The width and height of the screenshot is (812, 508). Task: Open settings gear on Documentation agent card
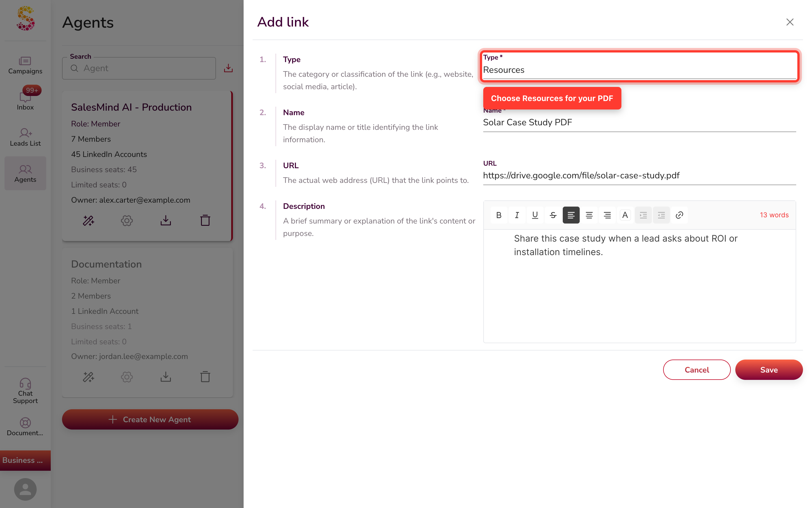click(127, 377)
